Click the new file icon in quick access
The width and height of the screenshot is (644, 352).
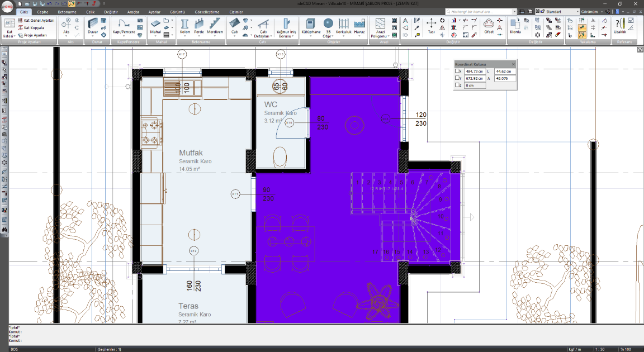point(20,4)
